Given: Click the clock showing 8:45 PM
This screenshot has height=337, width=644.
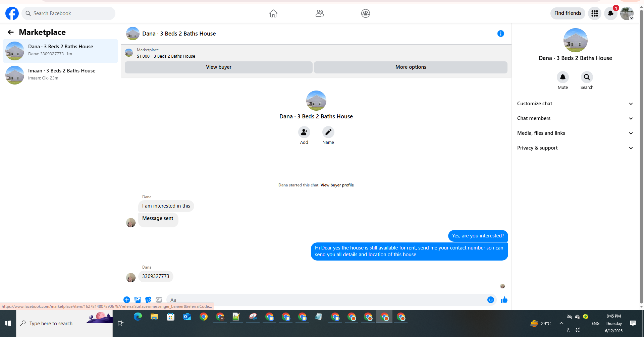Looking at the screenshot, I should click(613, 316).
